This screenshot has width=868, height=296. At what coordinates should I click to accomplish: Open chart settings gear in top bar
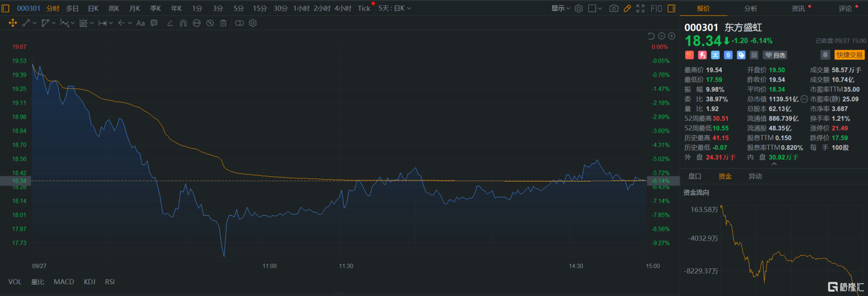pyautogui.click(x=579, y=8)
